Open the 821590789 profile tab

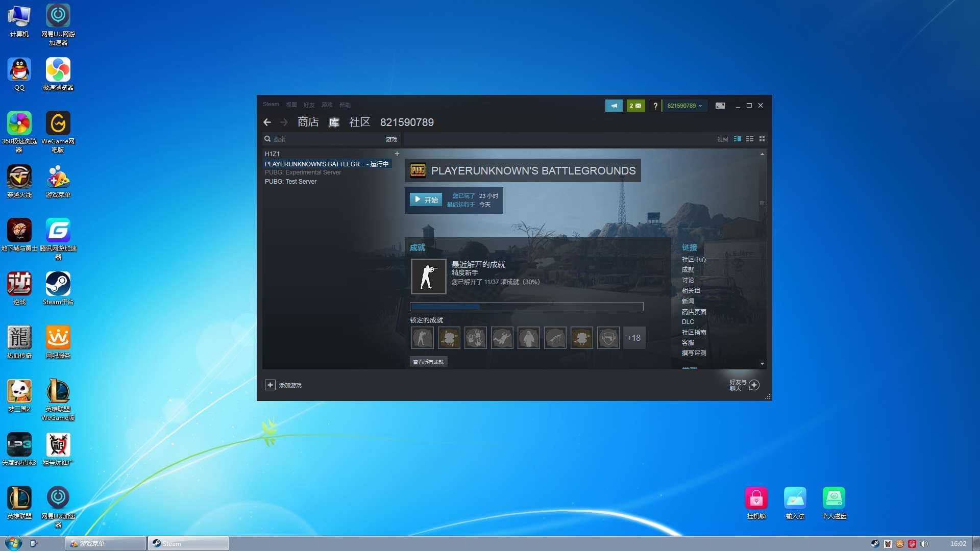pyautogui.click(x=407, y=122)
